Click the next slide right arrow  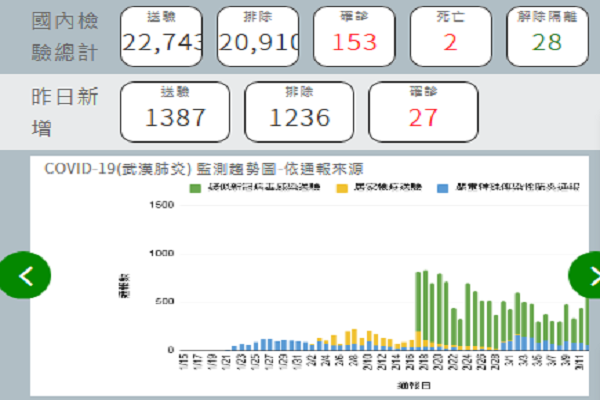586,276
